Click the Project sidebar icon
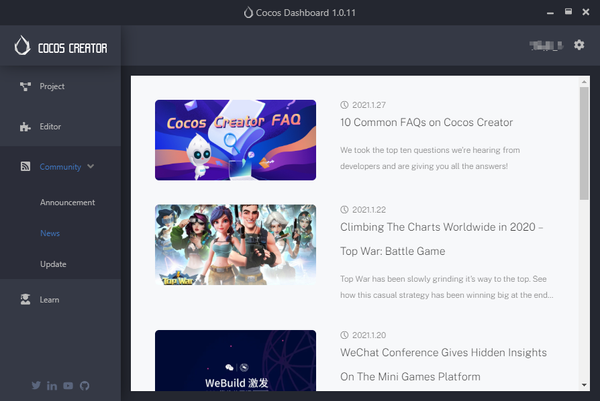 tap(25, 86)
